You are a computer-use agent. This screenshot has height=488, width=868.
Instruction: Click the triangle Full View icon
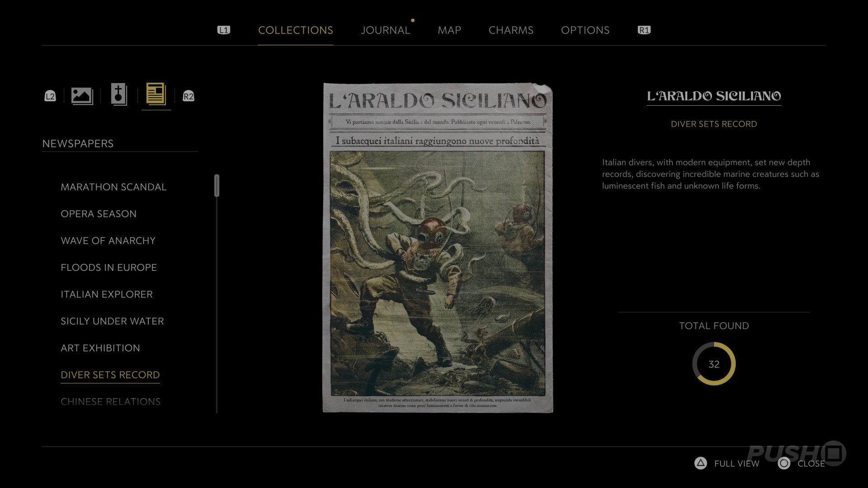pyautogui.click(x=700, y=463)
